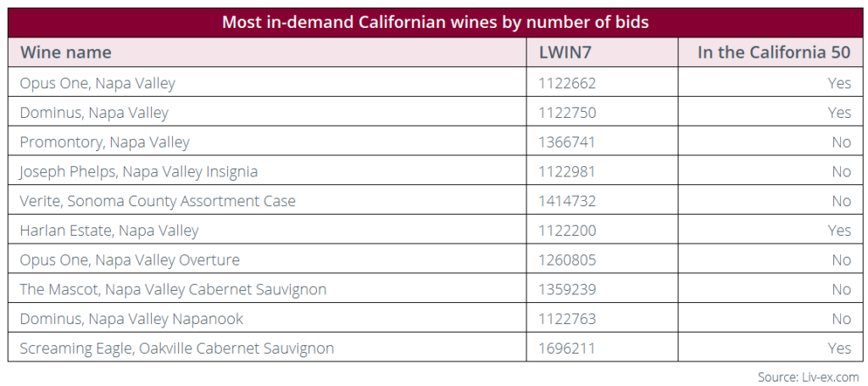Click the No value in Promontory row
This screenshot has height=386, width=868.
[x=842, y=143]
